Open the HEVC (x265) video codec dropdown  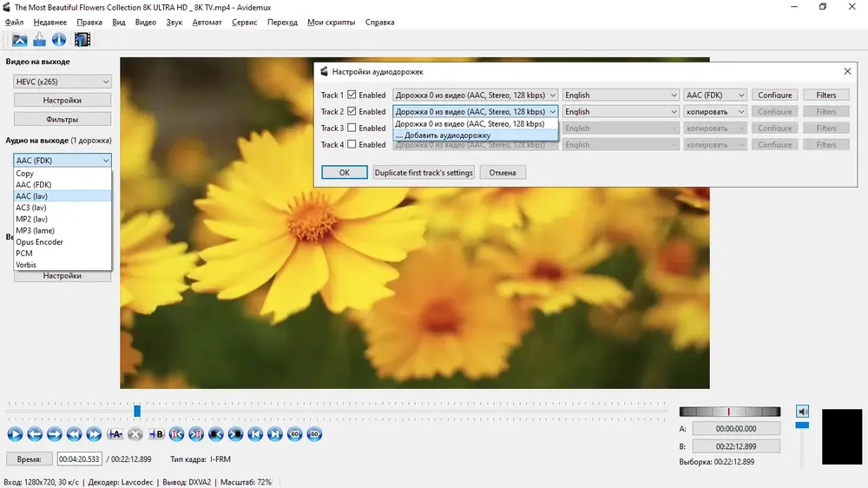click(62, 82)
